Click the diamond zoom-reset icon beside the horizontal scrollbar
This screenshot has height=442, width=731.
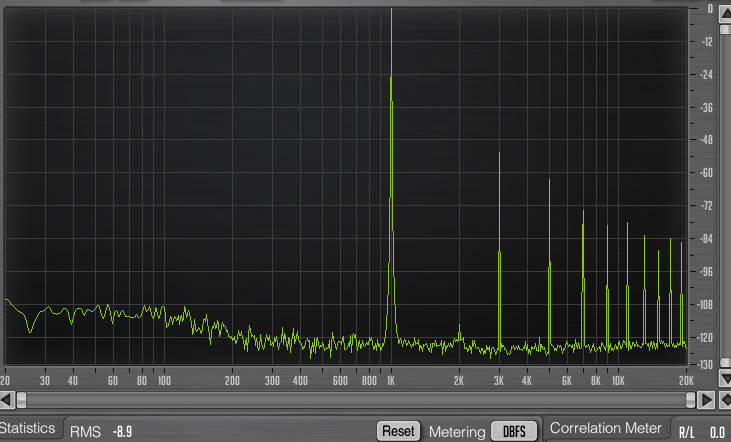click(x=725, y=400)
